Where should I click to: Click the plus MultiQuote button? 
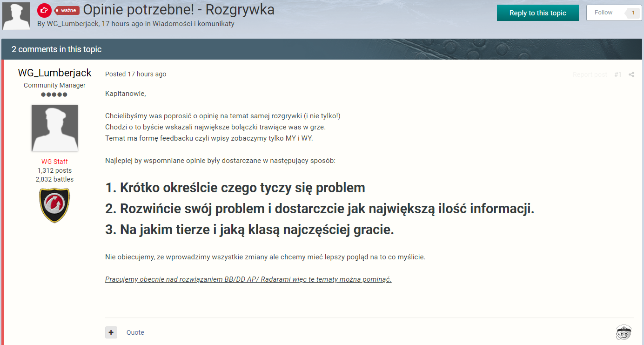[x=111, y=332]
